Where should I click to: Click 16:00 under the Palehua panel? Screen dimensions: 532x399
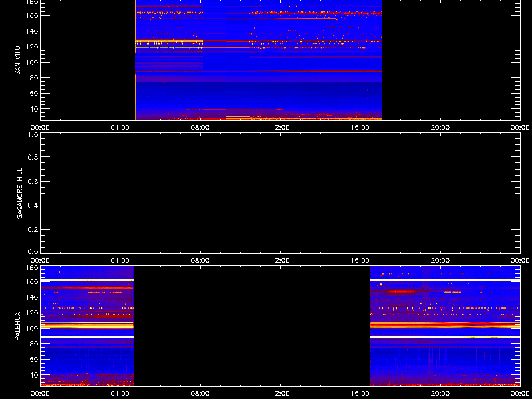pos(360,394)
